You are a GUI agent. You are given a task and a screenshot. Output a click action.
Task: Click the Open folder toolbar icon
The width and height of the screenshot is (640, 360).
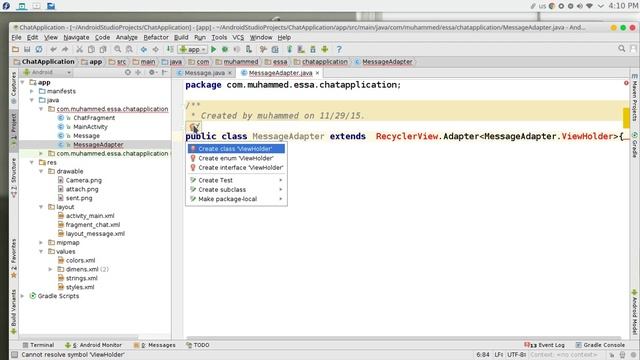click(16, 49)
